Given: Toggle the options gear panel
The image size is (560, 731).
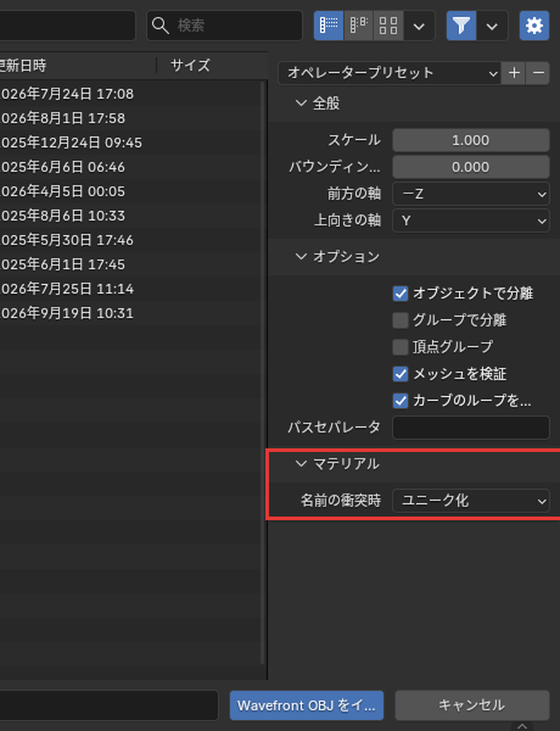Looking at the screenshot, I should click(x=534, y=25).
